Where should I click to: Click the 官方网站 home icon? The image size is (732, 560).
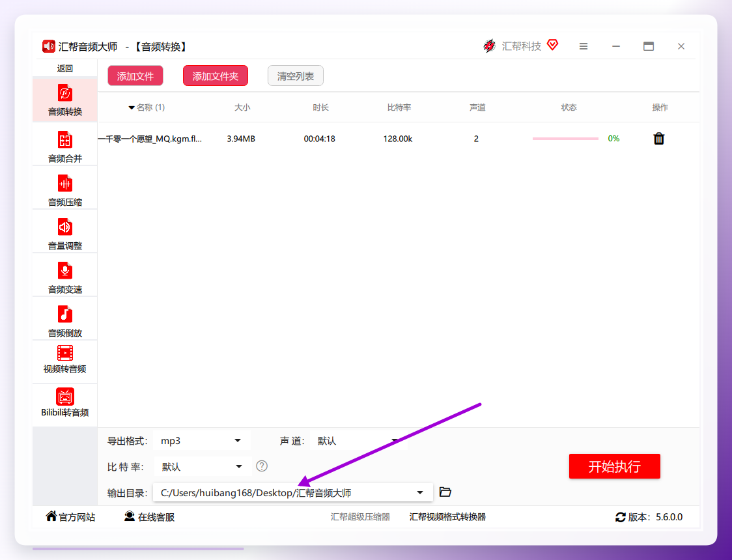click(51, 516)
